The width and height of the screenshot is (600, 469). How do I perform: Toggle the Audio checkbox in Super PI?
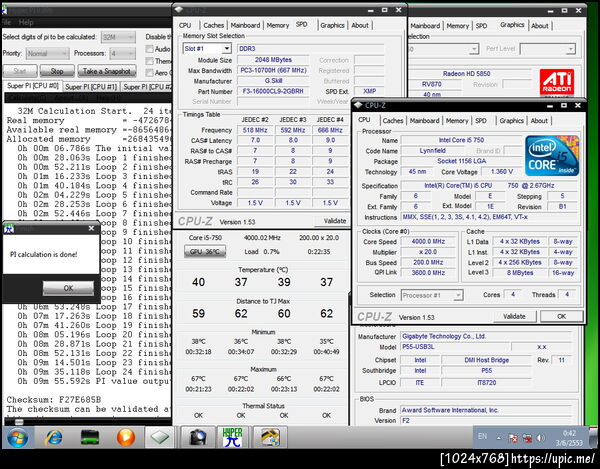149,49
